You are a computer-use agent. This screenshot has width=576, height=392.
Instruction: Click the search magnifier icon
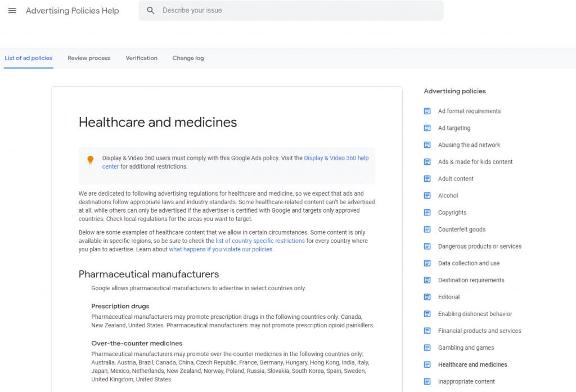[150, 10]
